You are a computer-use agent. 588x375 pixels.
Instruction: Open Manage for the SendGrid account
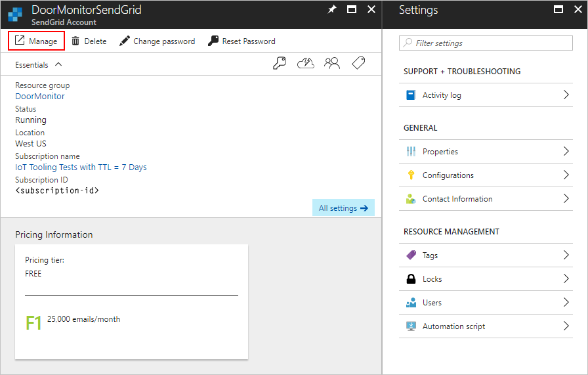pos(37,41)
